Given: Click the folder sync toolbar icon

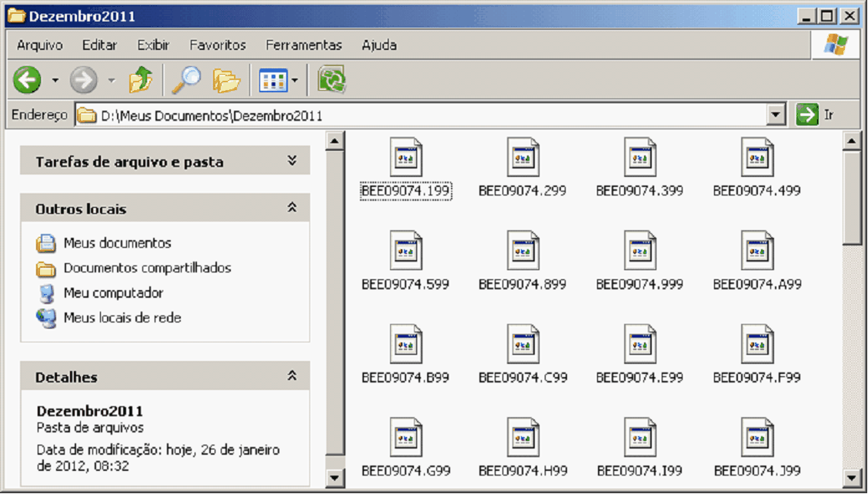Looking at the screenshot, I should coord(332,79).
